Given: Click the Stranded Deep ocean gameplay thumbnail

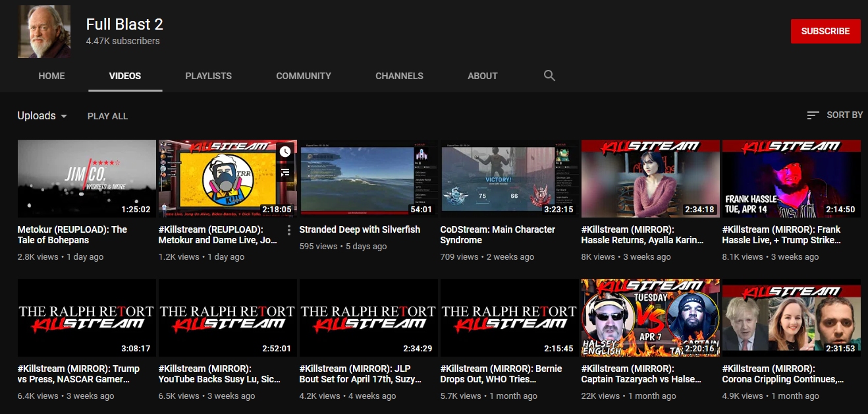Looking at the screenshot, I should tap(369, 178).
